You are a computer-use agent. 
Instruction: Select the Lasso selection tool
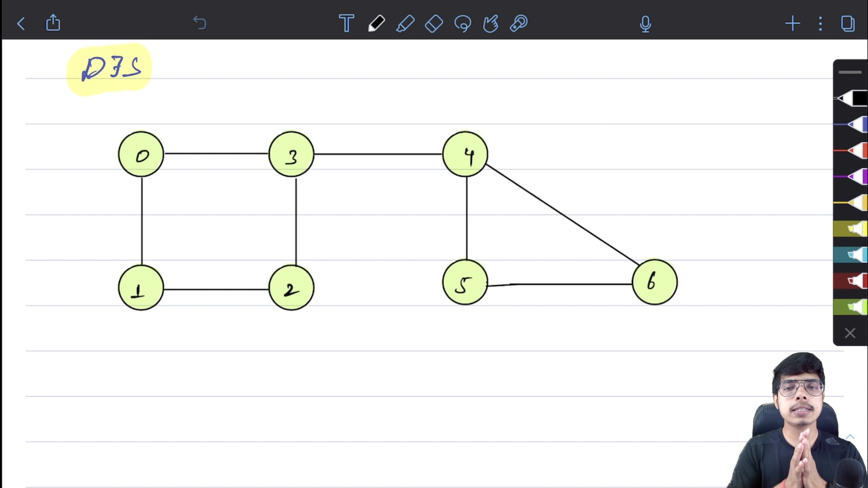click(x=462, y=23)
